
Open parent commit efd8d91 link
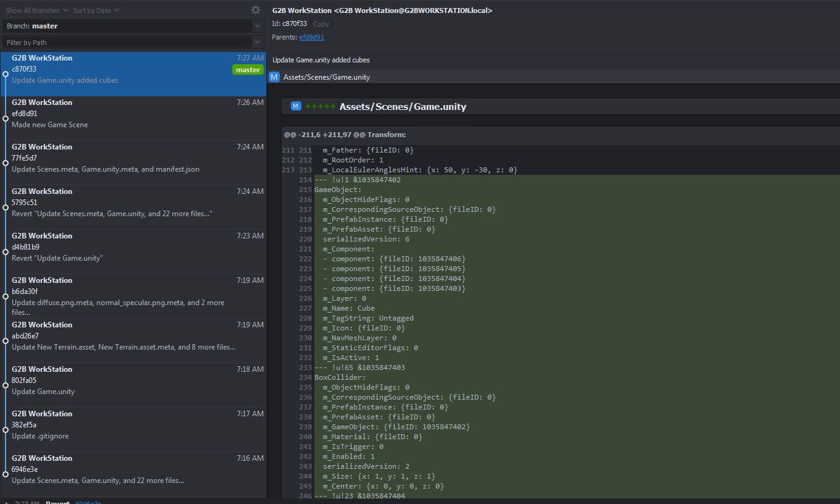pos(311,37)
